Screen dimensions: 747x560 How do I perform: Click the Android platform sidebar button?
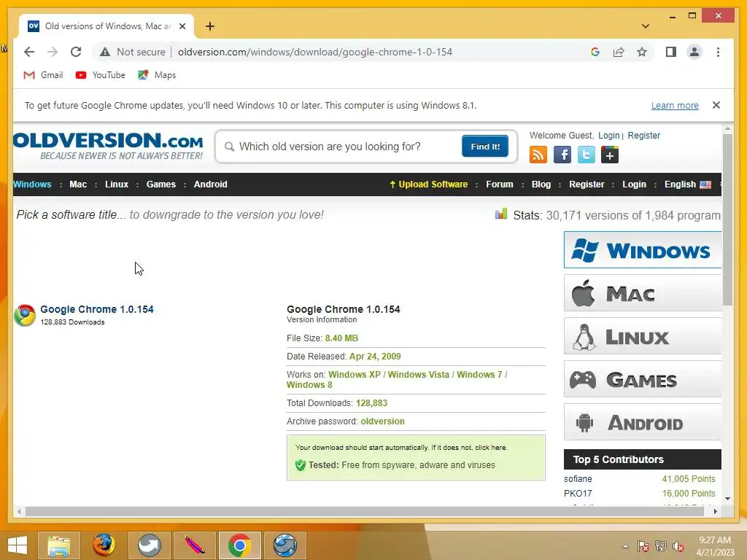tap(643, 422)
